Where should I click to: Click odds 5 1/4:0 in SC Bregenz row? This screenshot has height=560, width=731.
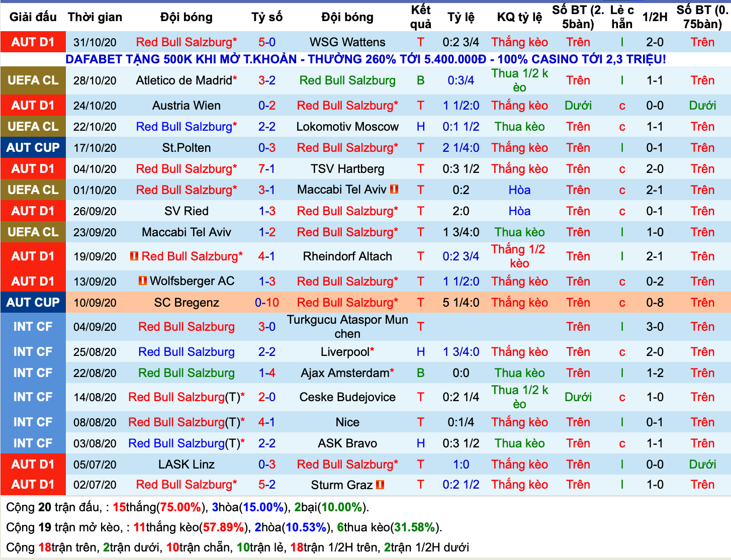pos(461,303)
